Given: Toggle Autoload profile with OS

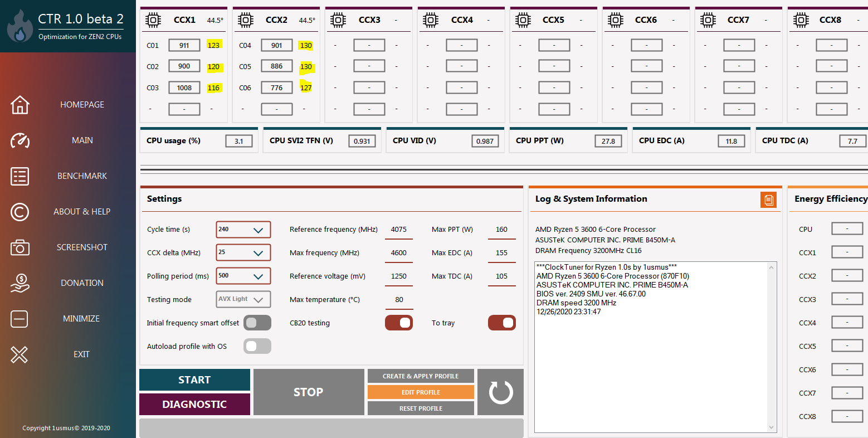Looking at the screenshot, I should coord(257,346).
